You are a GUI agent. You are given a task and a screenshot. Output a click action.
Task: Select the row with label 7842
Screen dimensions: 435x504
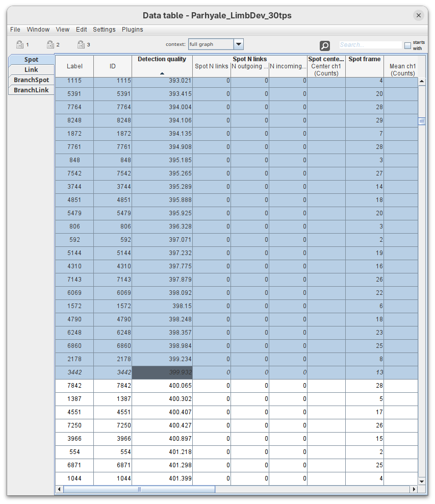coord(74,386)
